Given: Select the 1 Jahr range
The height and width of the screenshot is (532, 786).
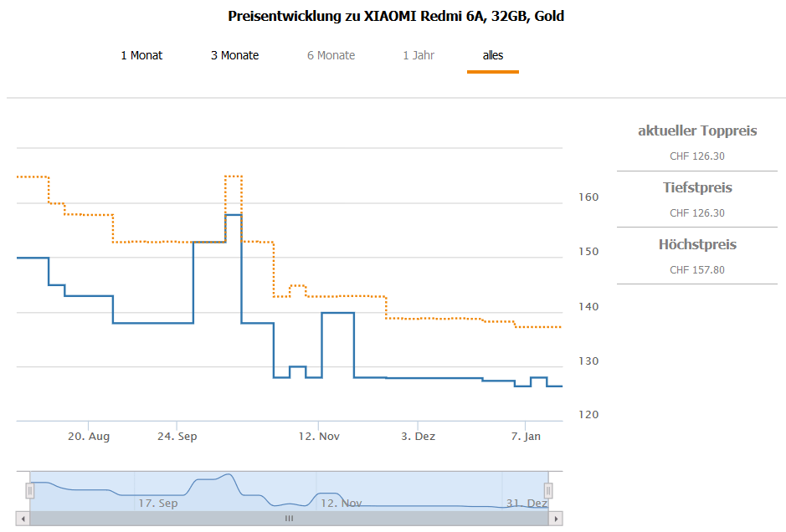Looking at the screenshot, I should [419, 55].
